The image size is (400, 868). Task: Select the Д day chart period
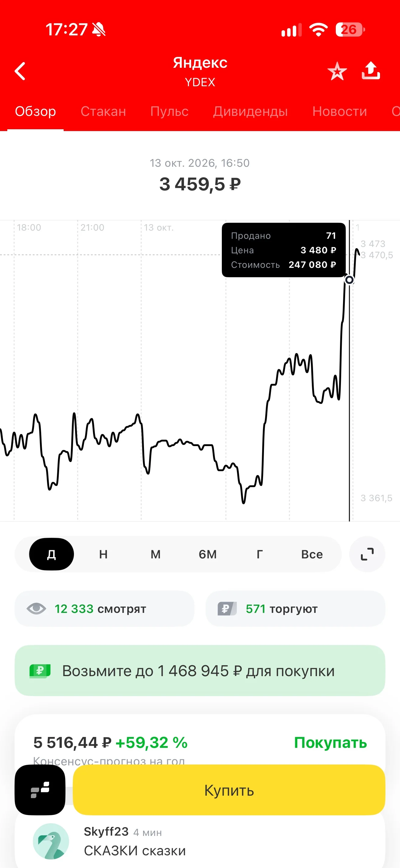(51, 554)
